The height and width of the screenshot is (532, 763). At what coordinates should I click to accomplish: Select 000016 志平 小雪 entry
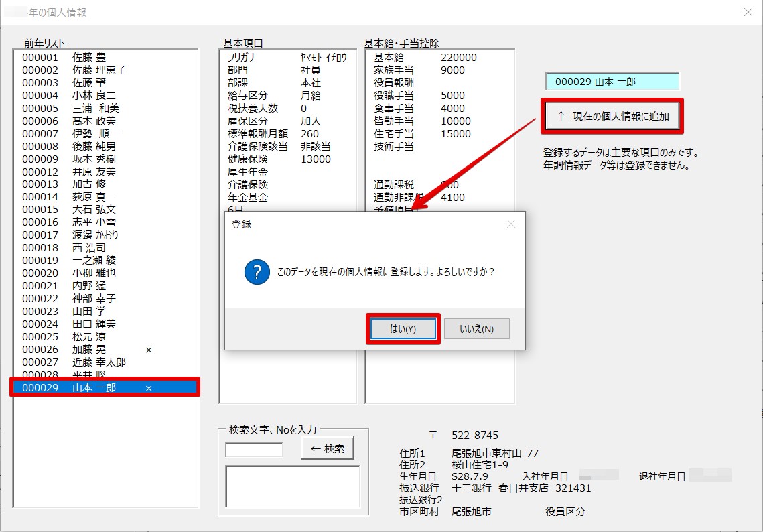coord(67,222)
